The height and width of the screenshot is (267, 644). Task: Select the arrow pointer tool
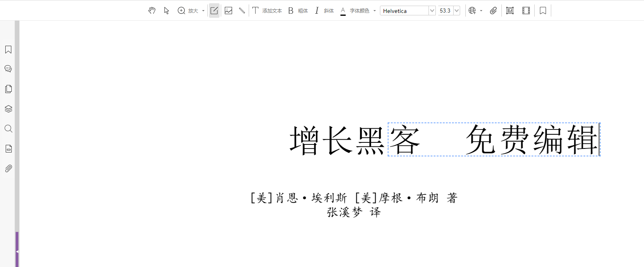coord(166,11)
